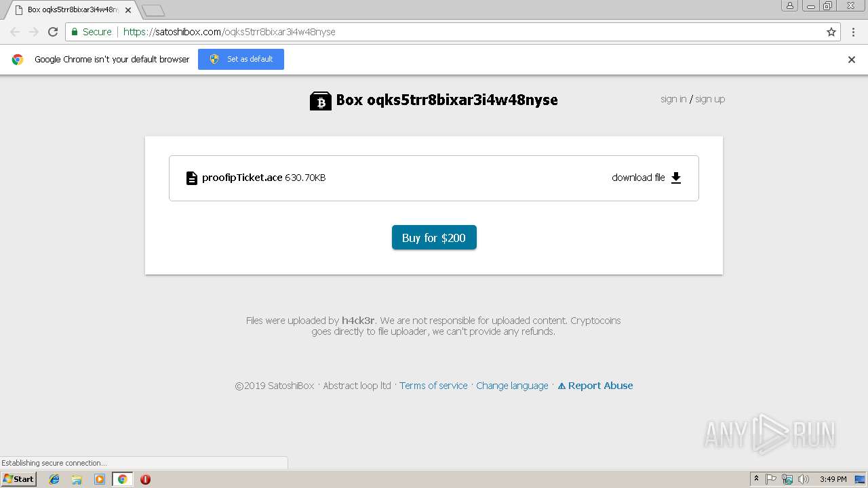Click the browser back arrow
868x488 pixels.
[x=15, y=32]
